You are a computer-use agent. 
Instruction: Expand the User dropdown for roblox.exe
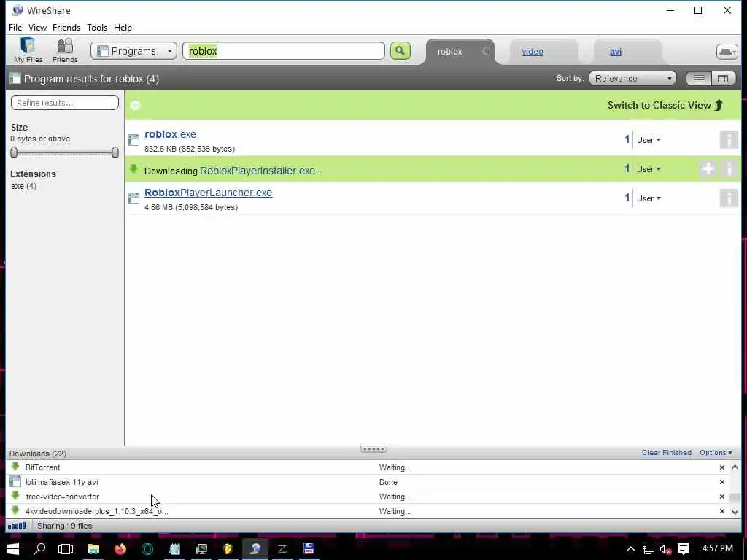coord(649,140)
